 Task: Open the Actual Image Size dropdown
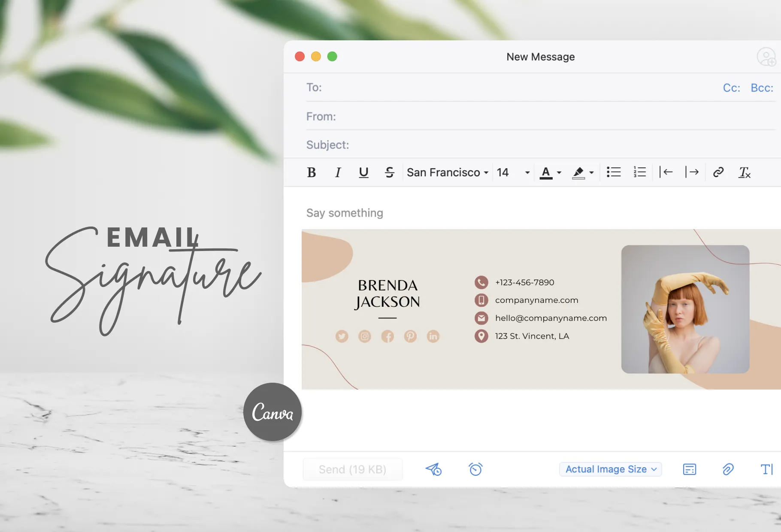click(x=610, y=469)
